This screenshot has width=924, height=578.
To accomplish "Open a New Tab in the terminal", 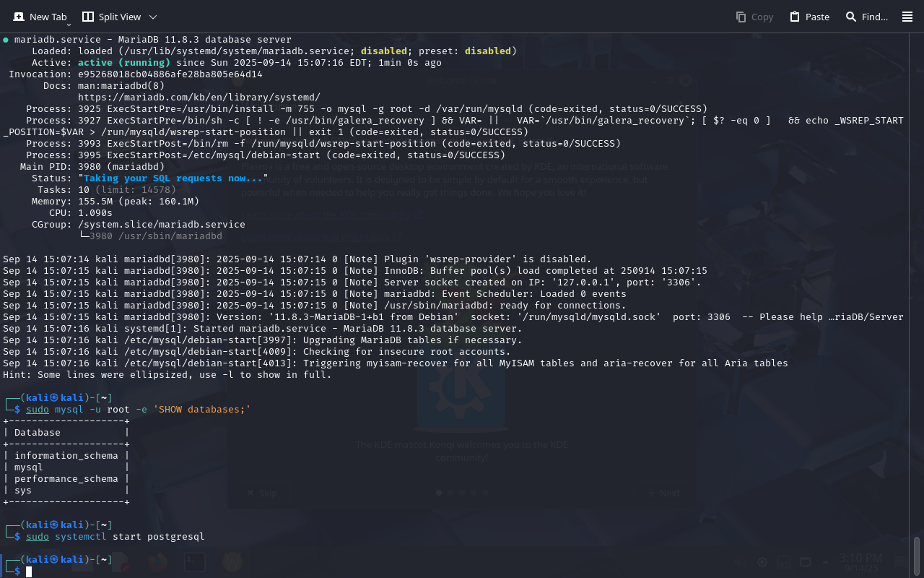I will click(40, 17).
